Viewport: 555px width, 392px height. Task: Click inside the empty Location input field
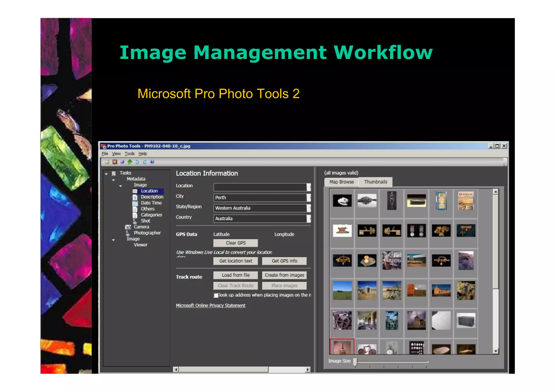[260, 187]
